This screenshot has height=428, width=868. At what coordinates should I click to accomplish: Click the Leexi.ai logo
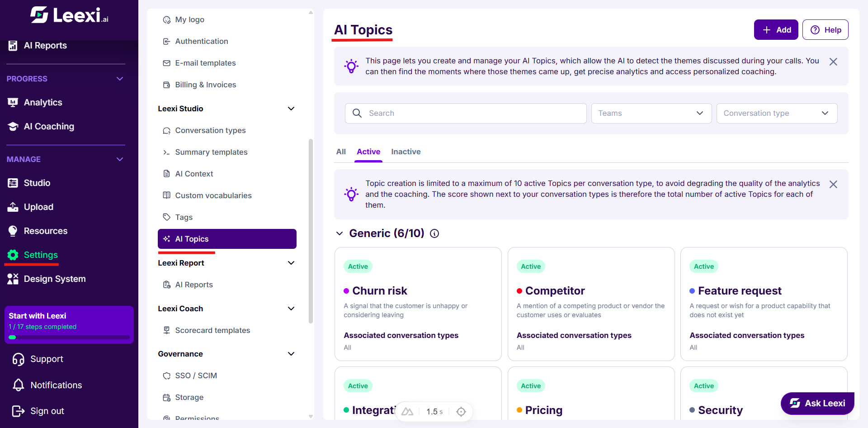click(x=69, y=15)
